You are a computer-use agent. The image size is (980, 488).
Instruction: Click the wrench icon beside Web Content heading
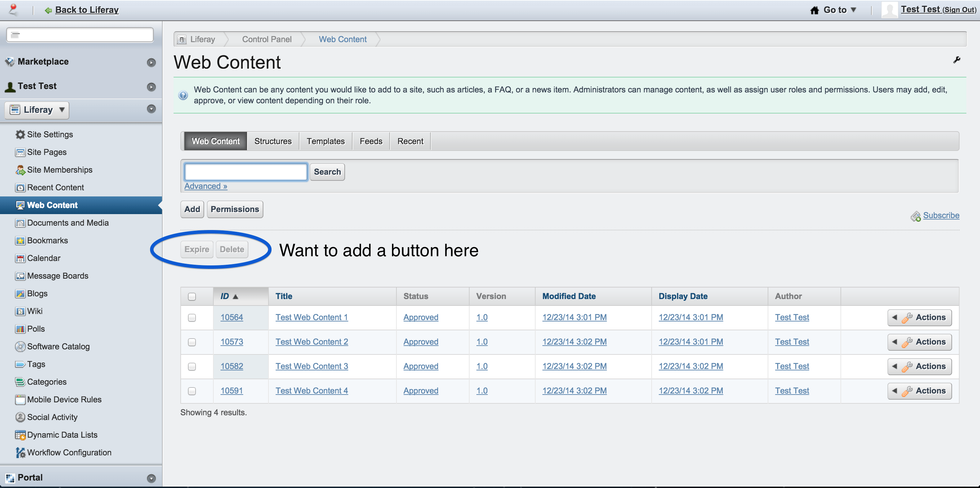click(956, 60)
